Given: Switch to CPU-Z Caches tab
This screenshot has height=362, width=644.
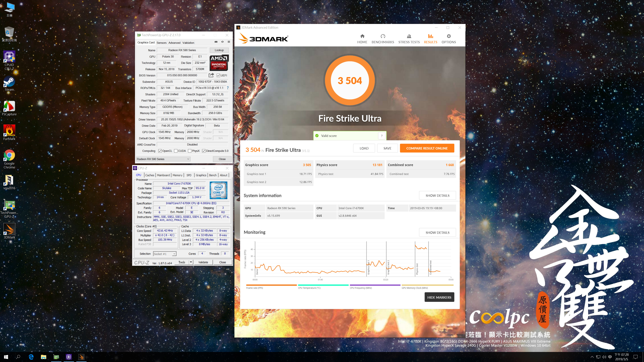Looking at the screenshot, I should (x=150, y=175).
